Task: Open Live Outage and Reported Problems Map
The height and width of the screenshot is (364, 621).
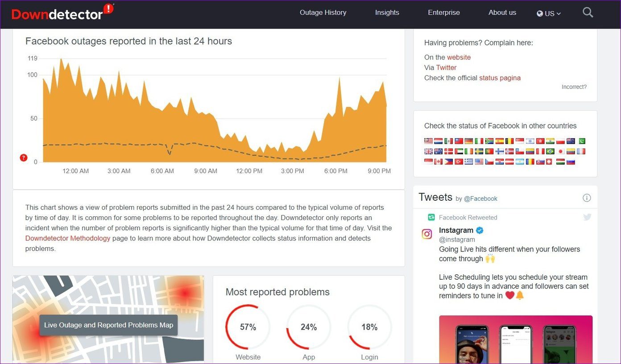Action: (108, 325)
